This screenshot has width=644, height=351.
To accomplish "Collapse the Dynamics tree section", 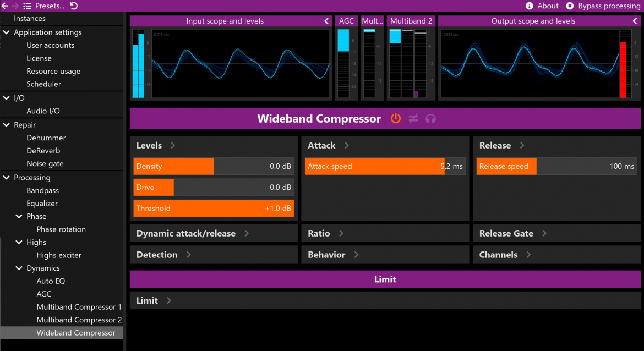I will [x=19, y=268].
